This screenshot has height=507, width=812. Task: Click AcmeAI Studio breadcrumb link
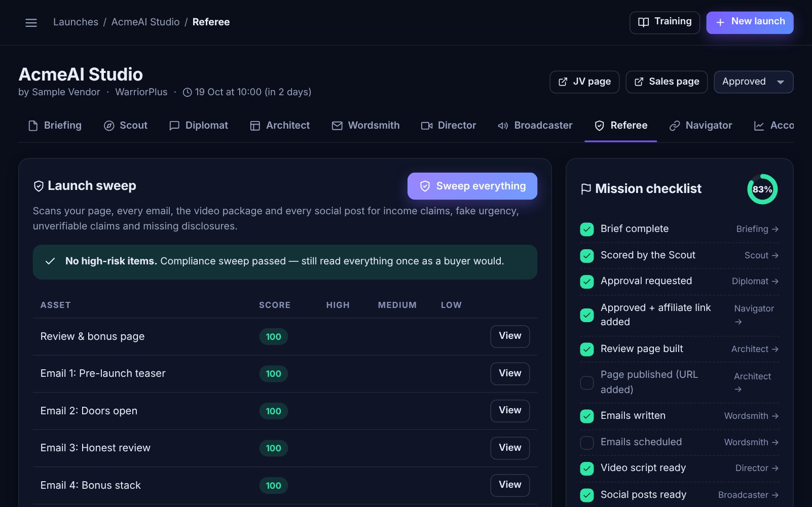(x=145, y=22)
